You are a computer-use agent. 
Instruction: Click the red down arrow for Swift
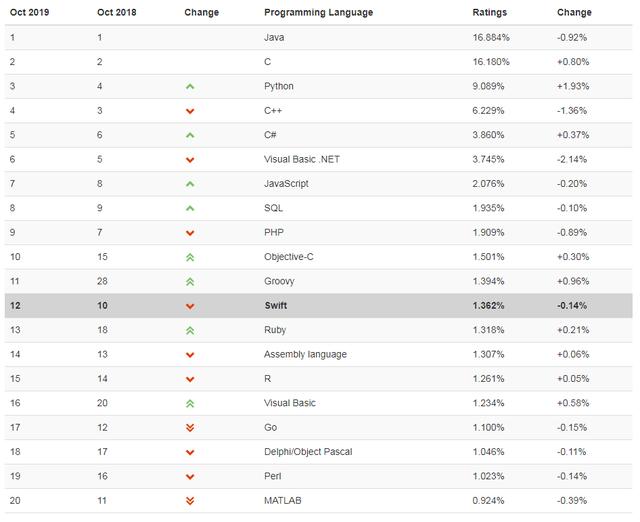[190, 306]
